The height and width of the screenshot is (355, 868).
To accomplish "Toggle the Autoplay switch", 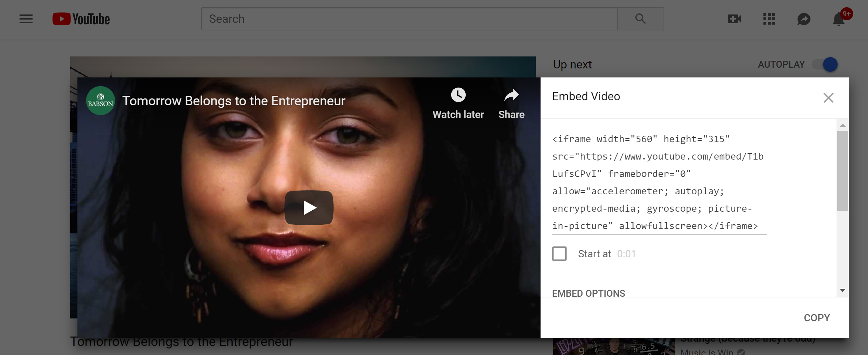I will click(825, 64).
